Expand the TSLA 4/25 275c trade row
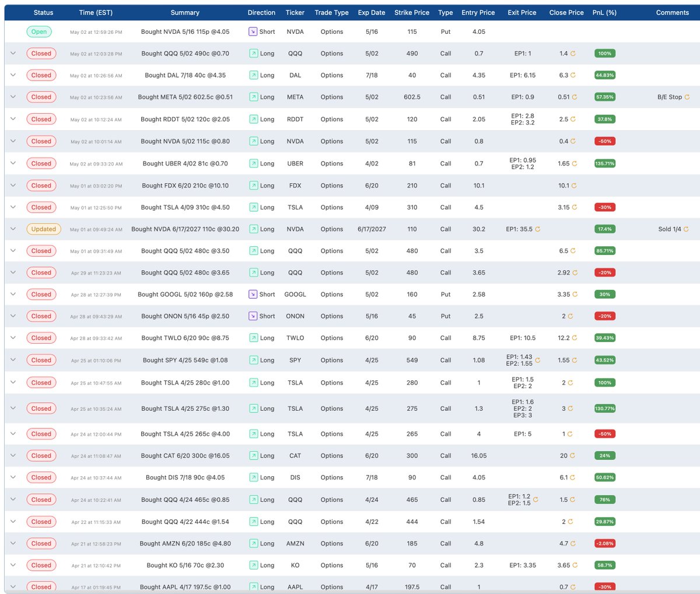Screen dimensions: 700x594 [13, 408]
